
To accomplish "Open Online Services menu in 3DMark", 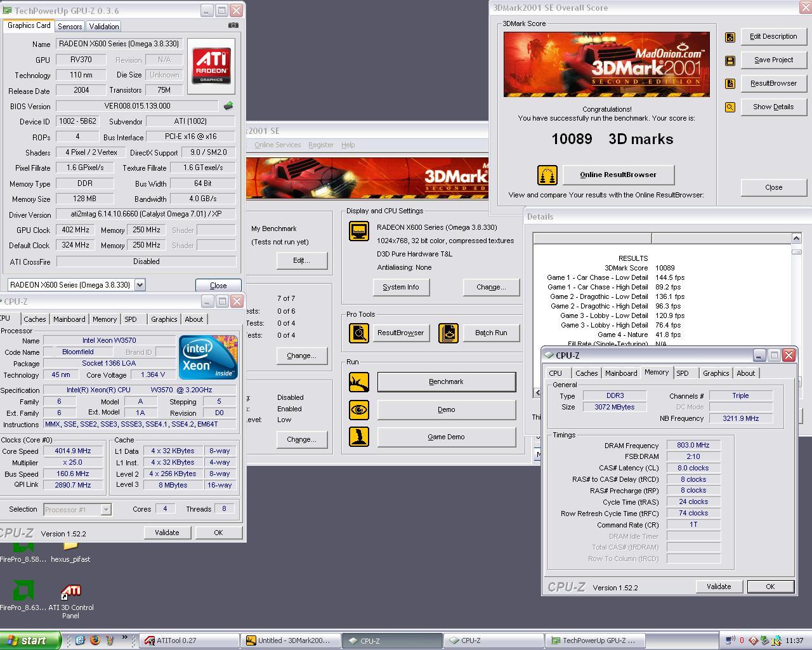I will [x=278, y=145].
